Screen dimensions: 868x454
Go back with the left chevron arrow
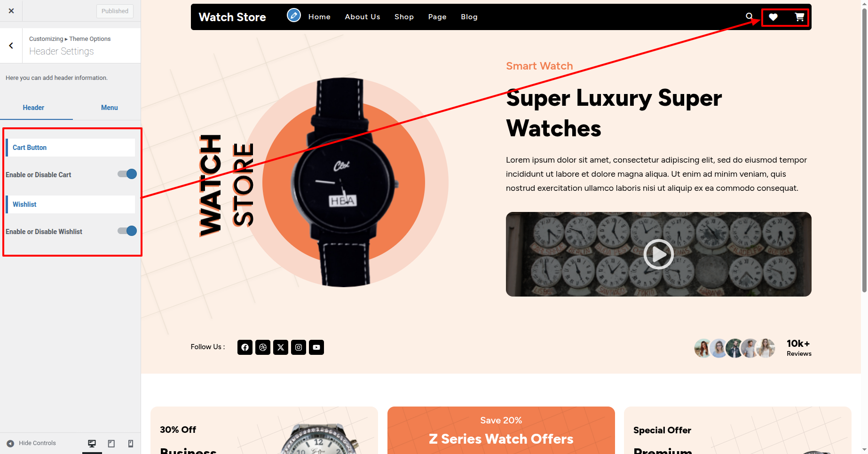(11, 46)
